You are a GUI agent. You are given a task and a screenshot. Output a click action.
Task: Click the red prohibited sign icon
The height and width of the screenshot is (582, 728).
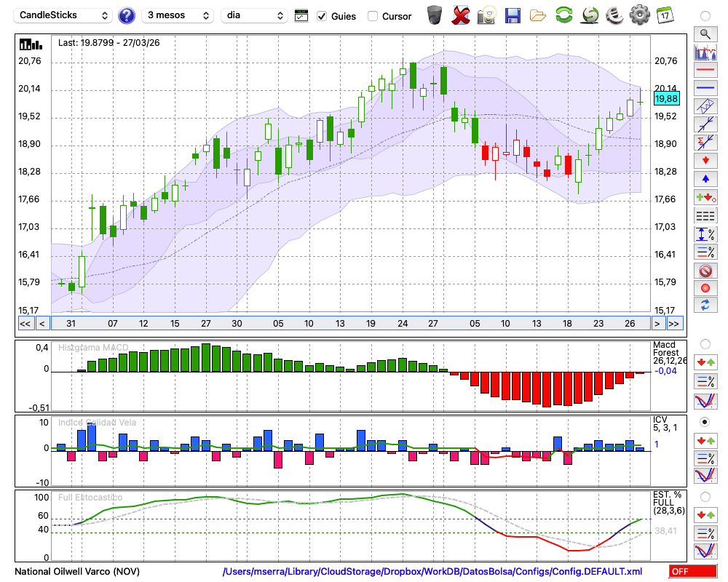pos(705,270)
